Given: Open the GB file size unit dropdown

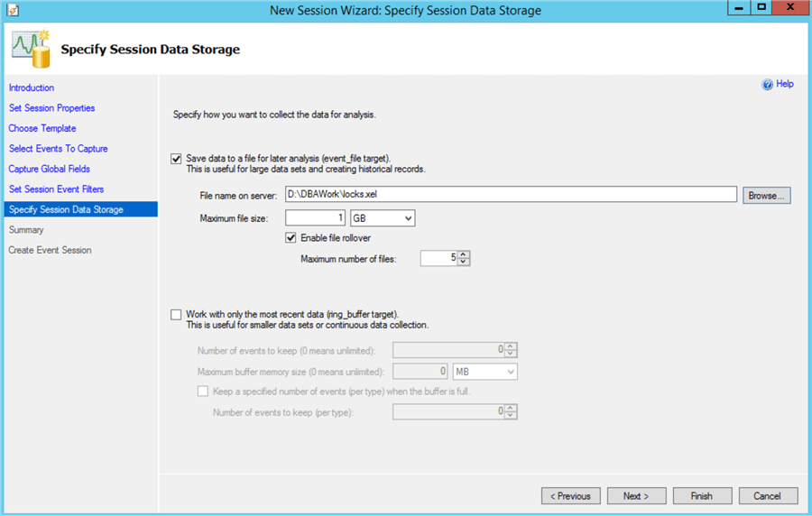Looking at the screenshot, I should pos(382,217).
